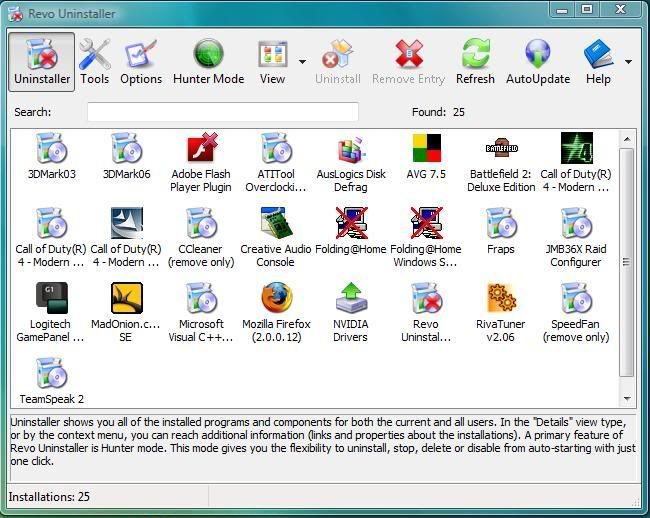Open the Tools toolbar button

[x=95, y=62]
